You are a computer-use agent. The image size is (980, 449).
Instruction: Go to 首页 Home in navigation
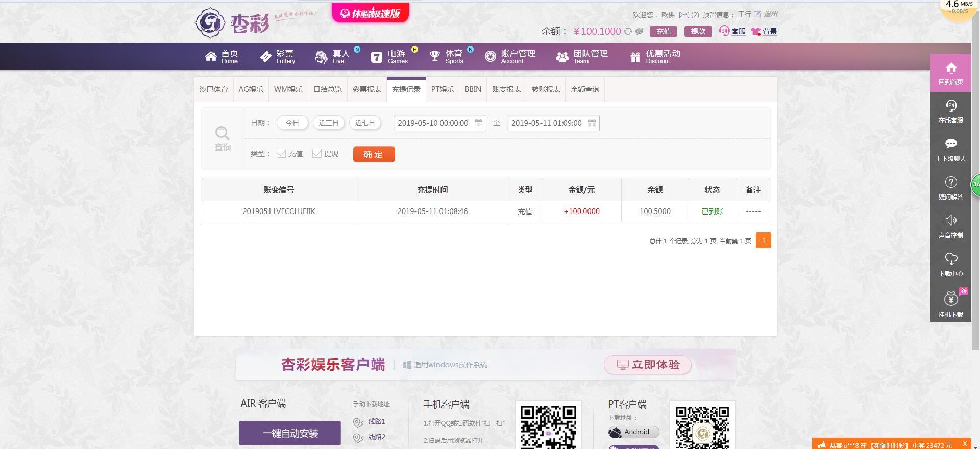222,57
